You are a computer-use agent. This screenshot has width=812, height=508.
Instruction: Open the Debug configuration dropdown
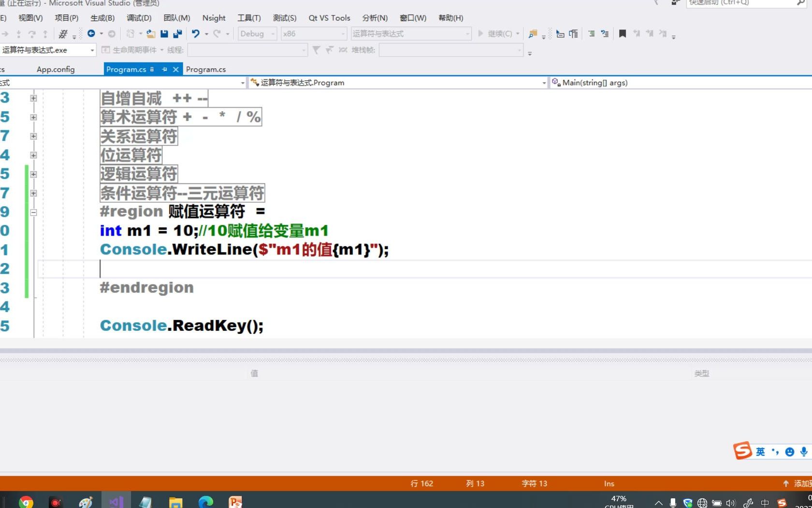(x=257, y=33)
